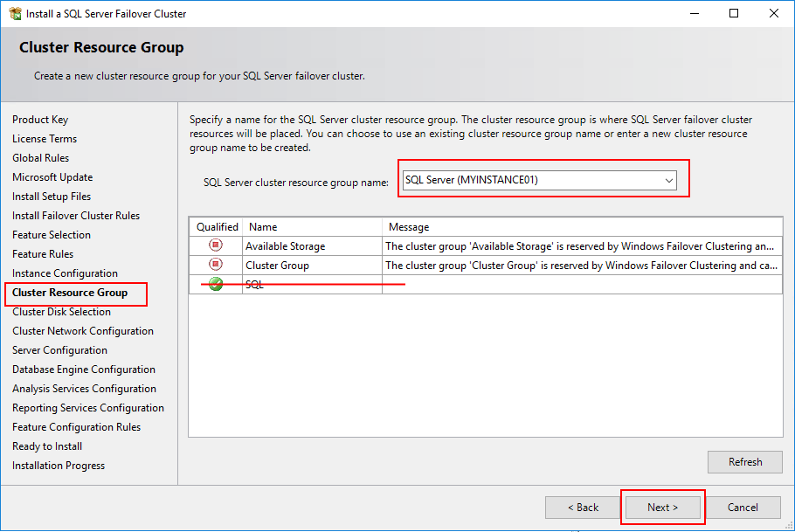Image resolution: width=795 pixels, height=532 pixels.
Task: Select the SQL name cell
Action: pos(313,285)
